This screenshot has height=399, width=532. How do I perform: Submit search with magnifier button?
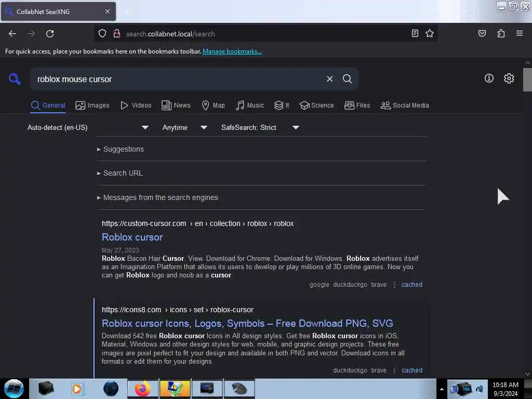347,79
